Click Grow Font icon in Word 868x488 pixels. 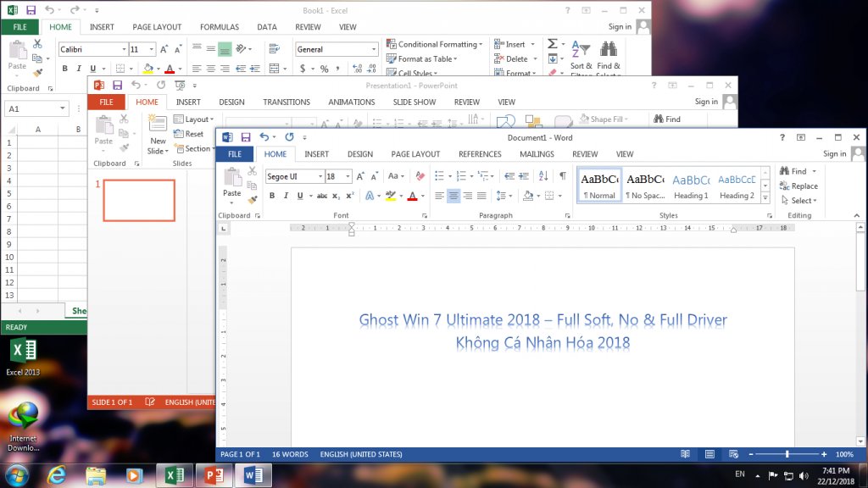click(x=360, y=176)
